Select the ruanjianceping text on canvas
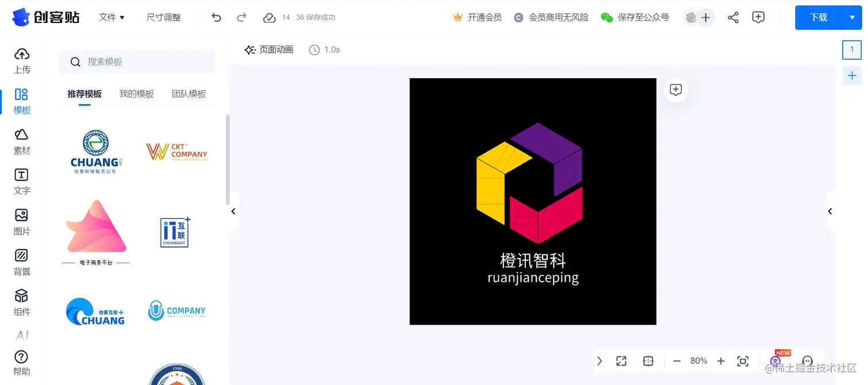The image size is (868, 385). pos(533,278)
